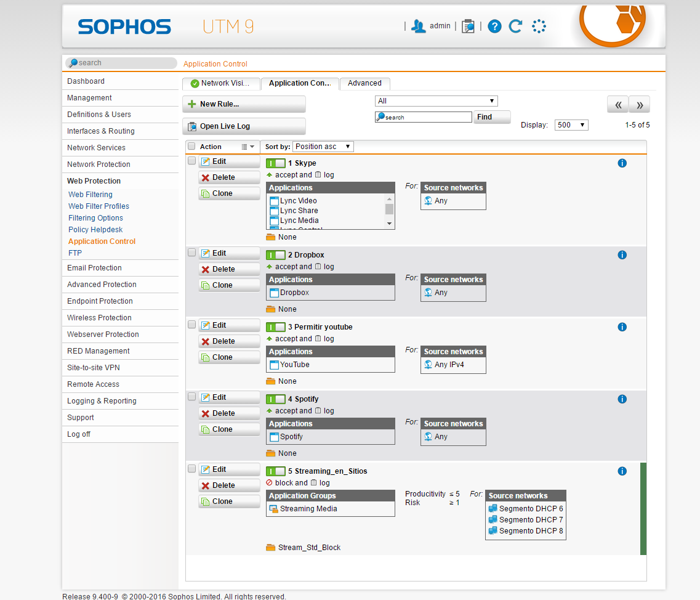This screenshot has width=700, height=600.
Task: Click the Streaming Media group icon
Action: point(274,509)
